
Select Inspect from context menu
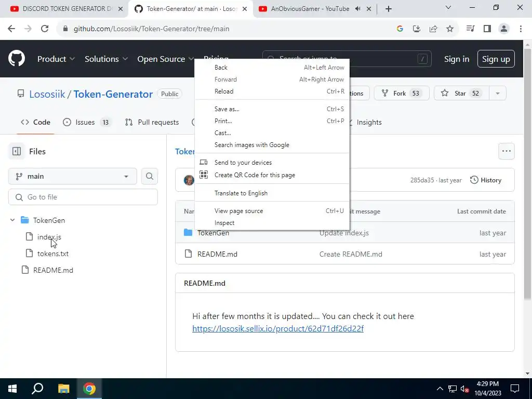(x=272, y=223)
